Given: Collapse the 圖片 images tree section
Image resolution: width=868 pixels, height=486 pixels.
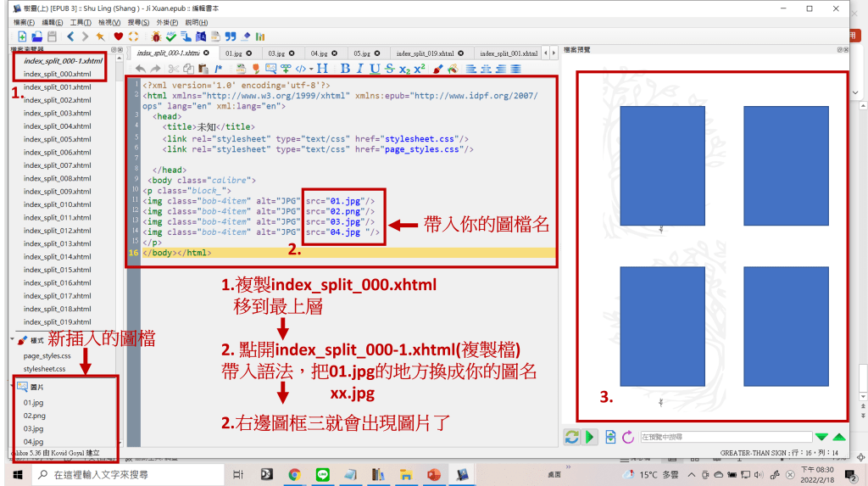Looking at the screenshot, I should [x=12, y=386].
